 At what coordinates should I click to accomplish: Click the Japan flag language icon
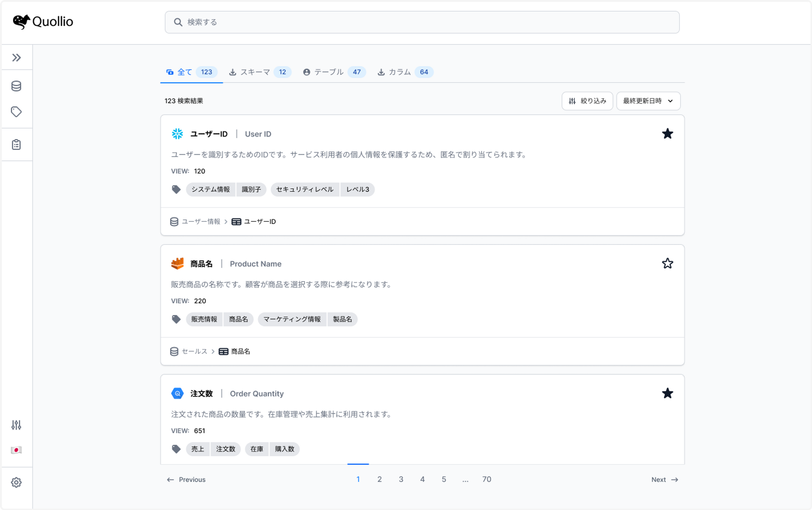tap(16, 450)
